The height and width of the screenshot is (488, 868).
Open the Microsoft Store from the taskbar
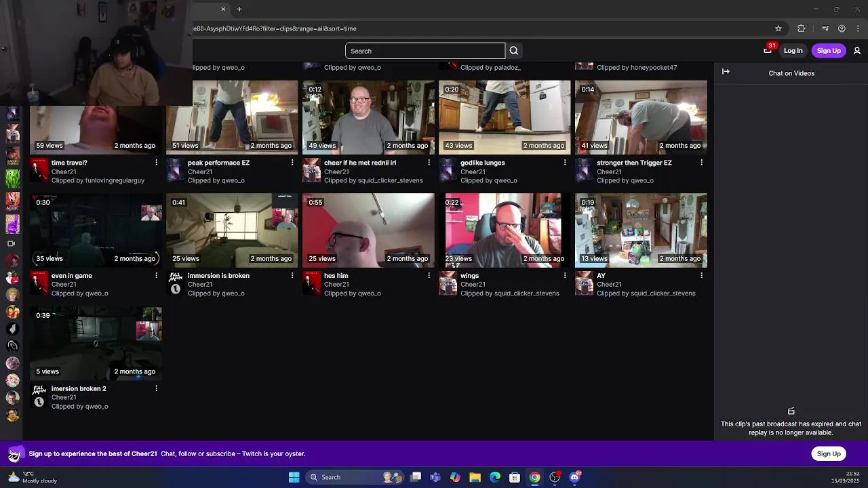point(515,477)
